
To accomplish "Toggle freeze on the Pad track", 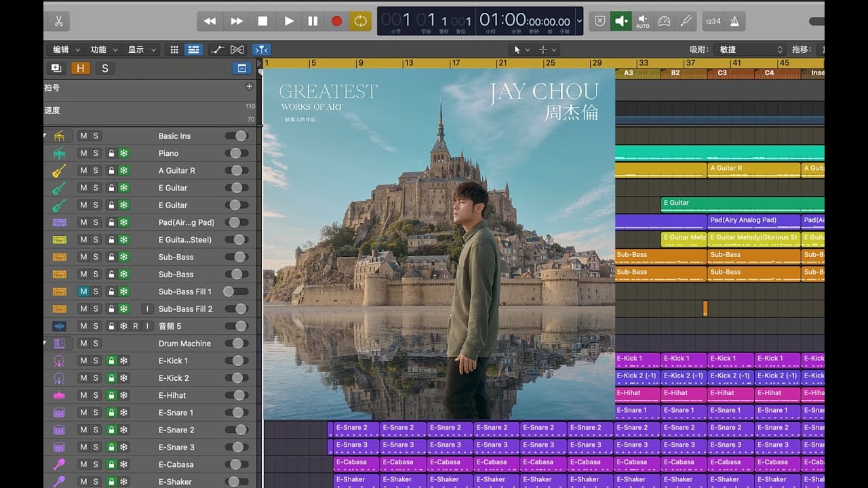I will tap(123, 222).
